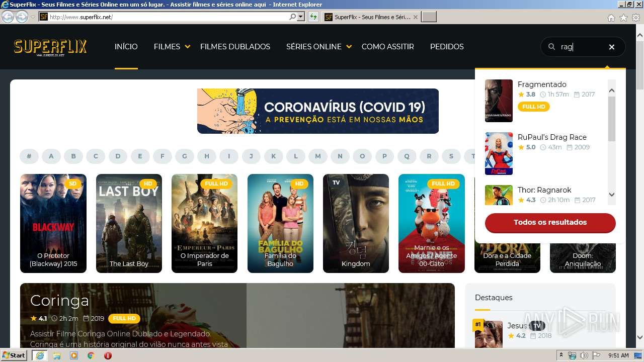644x362 pixels.
Task: Click Internet Explorer taskbar icon
Action: pos(39,355)
